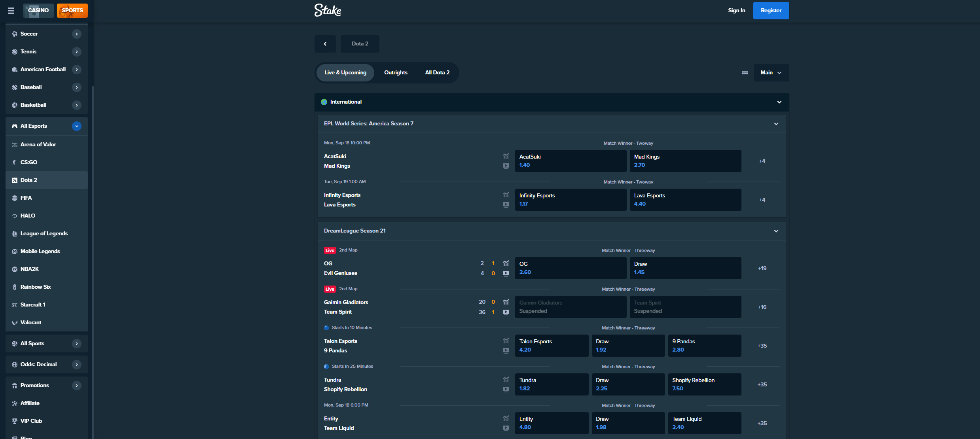Viewport: 980px width, 439px height.
Task: Open live stream icon for Evil Geniuses match
Action: pyautogui.click(x=506, y=273)
